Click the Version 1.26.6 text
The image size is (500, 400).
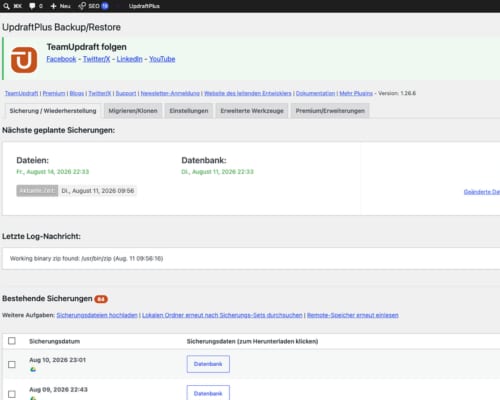(397, 93)
